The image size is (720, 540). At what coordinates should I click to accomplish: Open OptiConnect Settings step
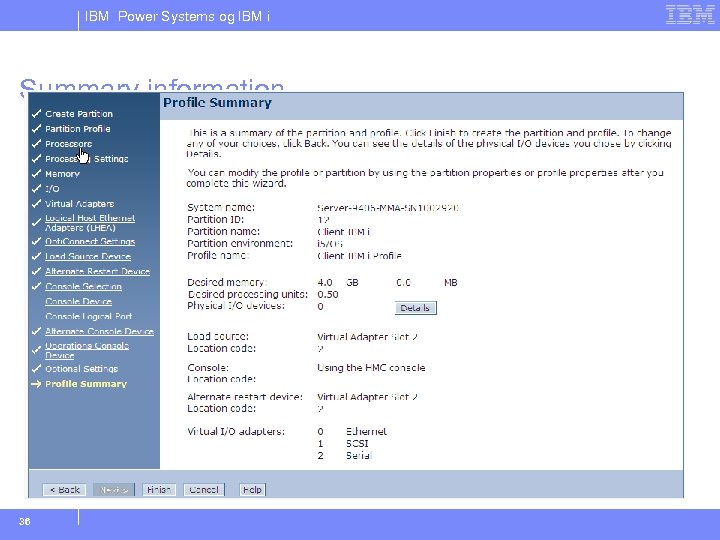click(90, 242)
